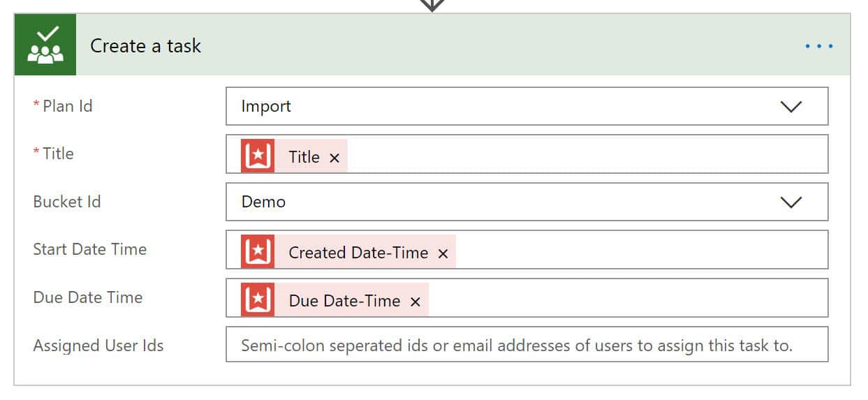Screen dimensions: 868x400
Task: Remove the Title token with its x
Action: click(334, 158)
